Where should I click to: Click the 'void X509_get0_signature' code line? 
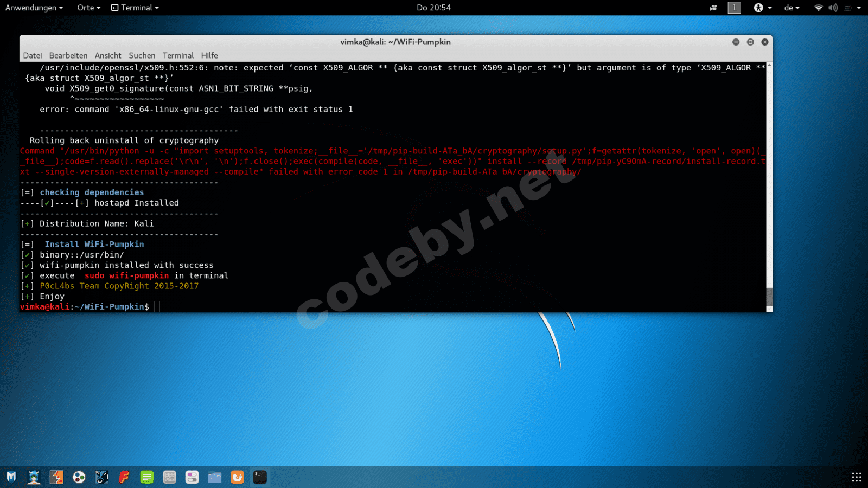click(179, 88)
